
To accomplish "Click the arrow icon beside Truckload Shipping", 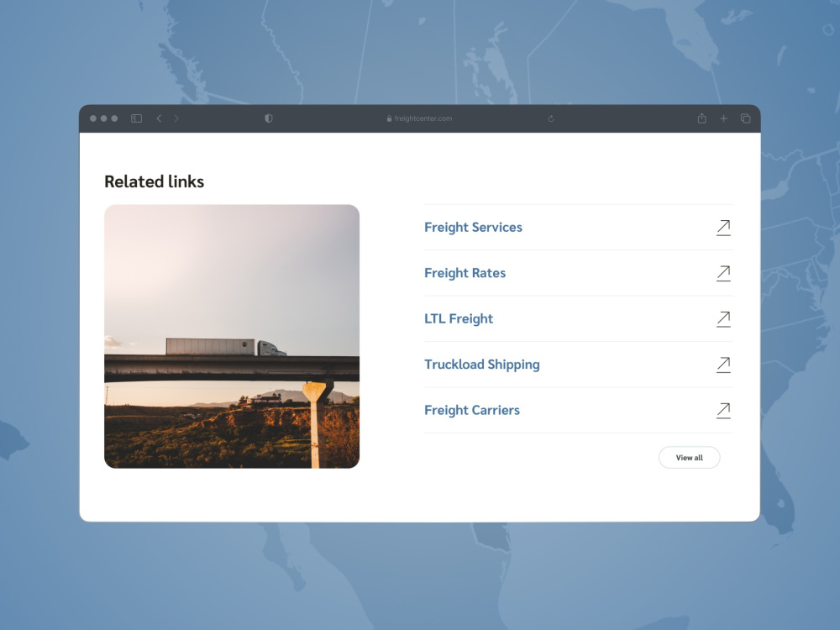I will (x=724, y=365).
